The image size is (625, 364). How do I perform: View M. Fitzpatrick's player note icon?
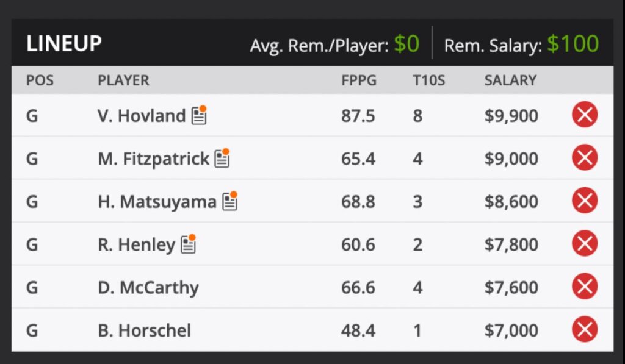point(223,157)
